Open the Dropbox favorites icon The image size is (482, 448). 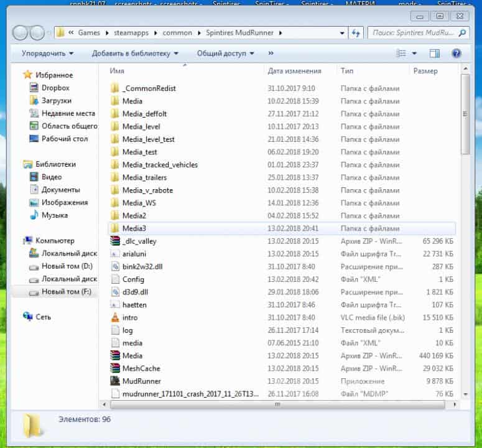[x=34, y=88]
